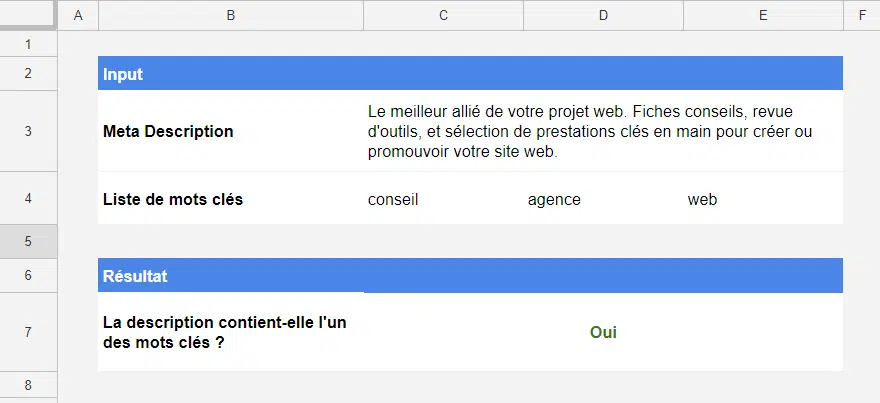This screenshot has height=403, width=880.
Task: Select the keyword cell 'agence'
Action: 603,199
